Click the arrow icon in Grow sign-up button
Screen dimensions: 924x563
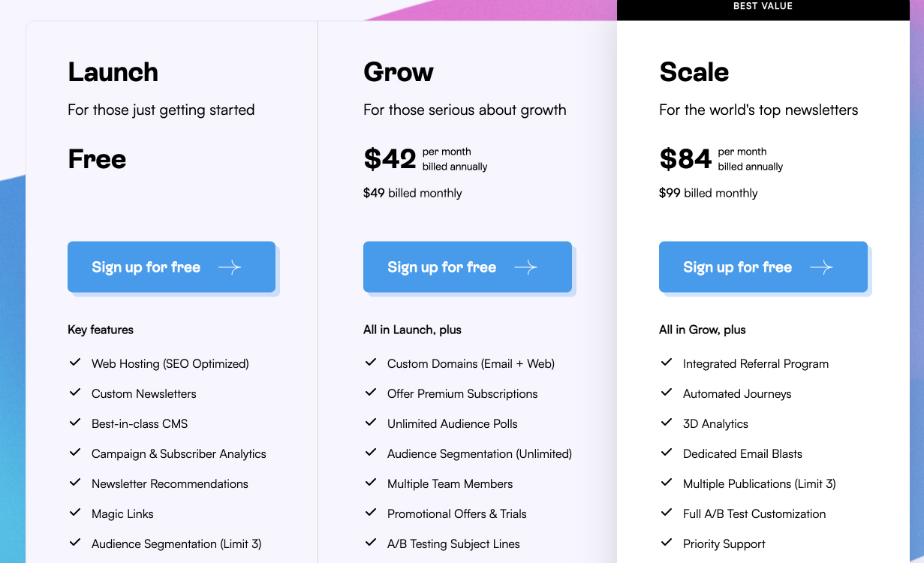point(525,267)
